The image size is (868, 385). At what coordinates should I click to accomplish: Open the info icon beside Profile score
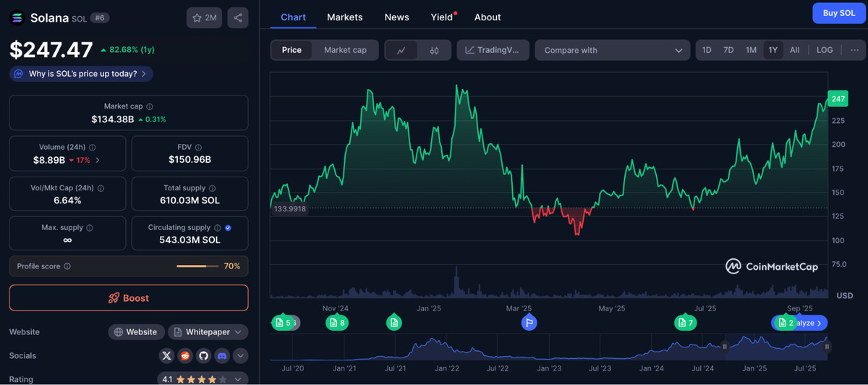67,266
